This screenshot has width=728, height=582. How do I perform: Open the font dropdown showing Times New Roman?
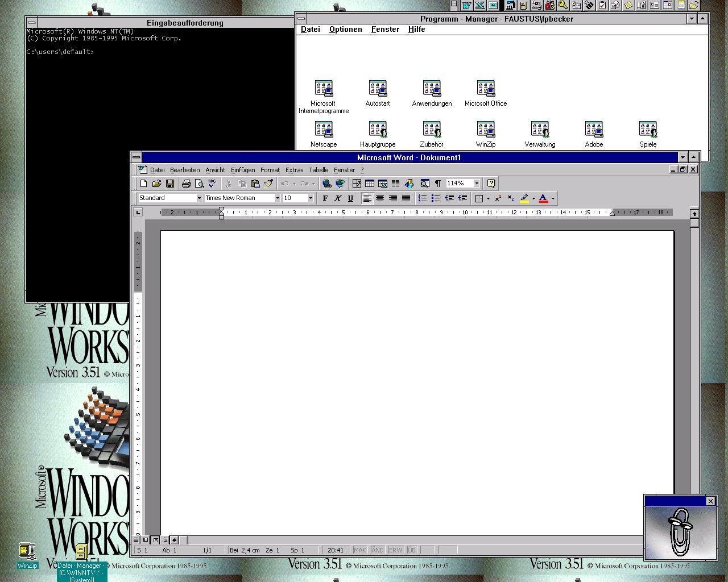pos(277,198)
